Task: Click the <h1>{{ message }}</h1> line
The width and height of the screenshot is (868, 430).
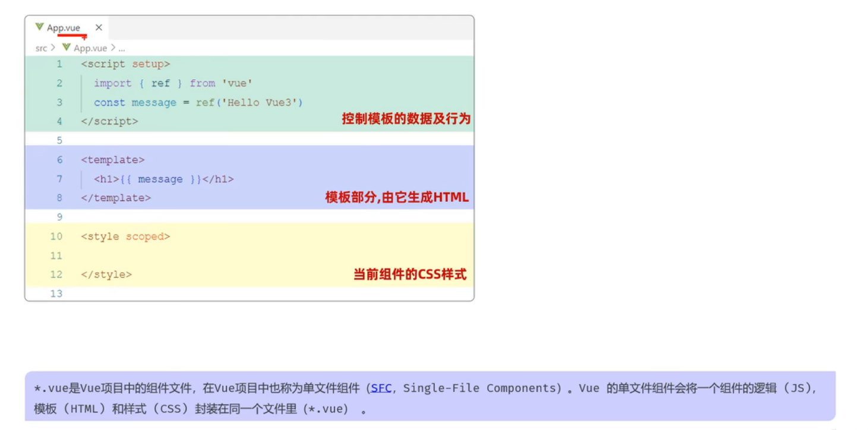Action: [163, 179]
